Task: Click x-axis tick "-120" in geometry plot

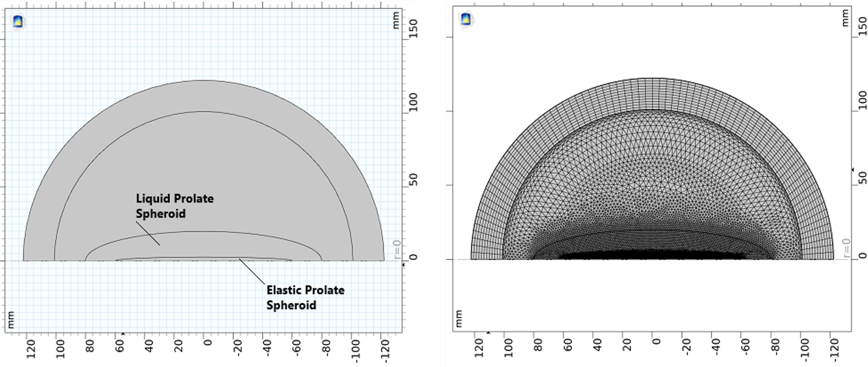Action: tap(385, 350)
